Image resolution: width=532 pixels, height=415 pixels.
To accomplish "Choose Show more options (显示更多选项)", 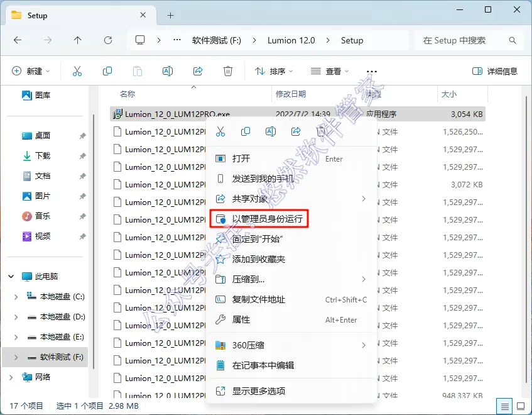I will point(292,391).
